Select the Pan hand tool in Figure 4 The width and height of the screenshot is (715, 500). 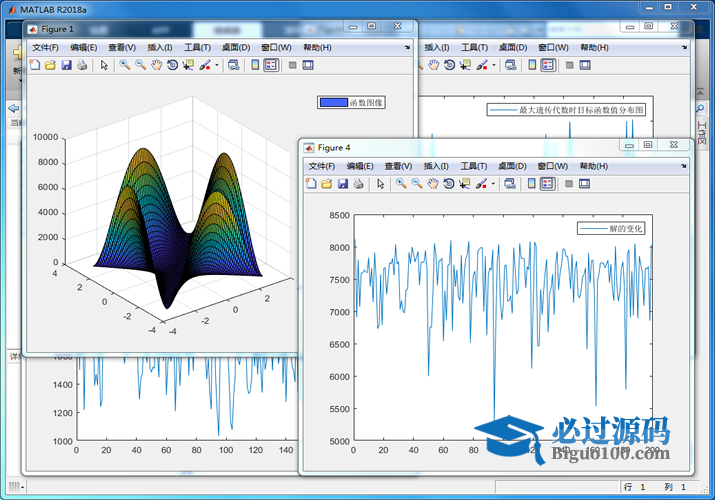coord(432,184)
